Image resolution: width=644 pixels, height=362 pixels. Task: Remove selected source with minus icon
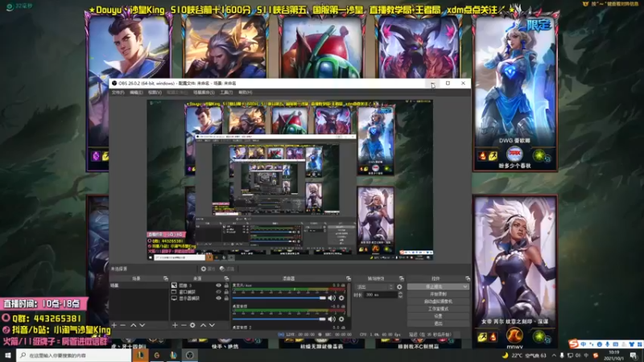pos(184,325)
